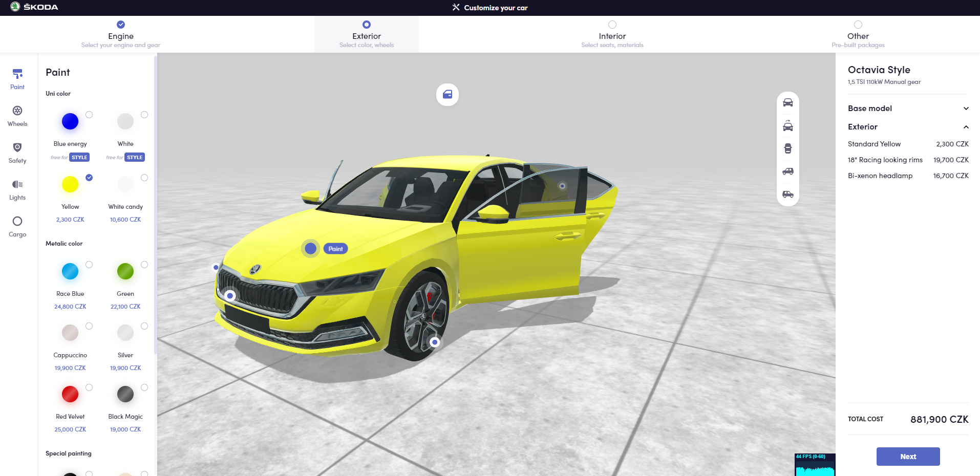Toggle the car doors with the door icon
This screenshot has height=476, width=980.
point(448,95)
